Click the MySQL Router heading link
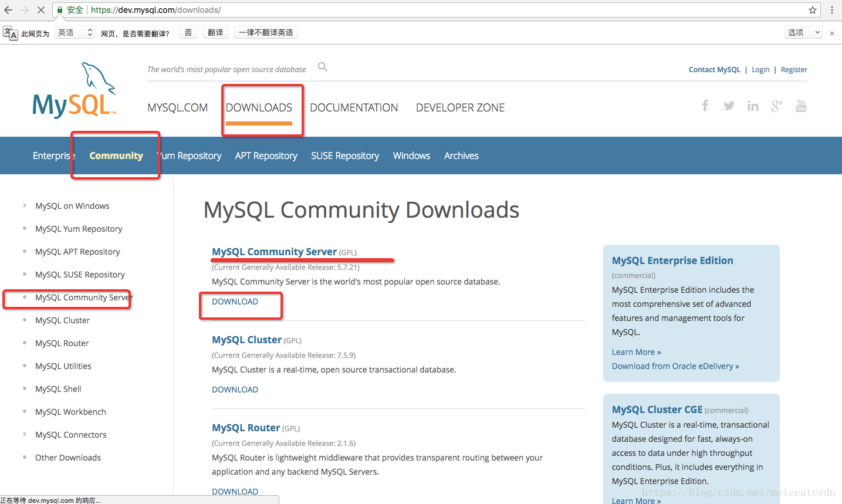This screenshot has width=842, height=504. pos(246,428)
